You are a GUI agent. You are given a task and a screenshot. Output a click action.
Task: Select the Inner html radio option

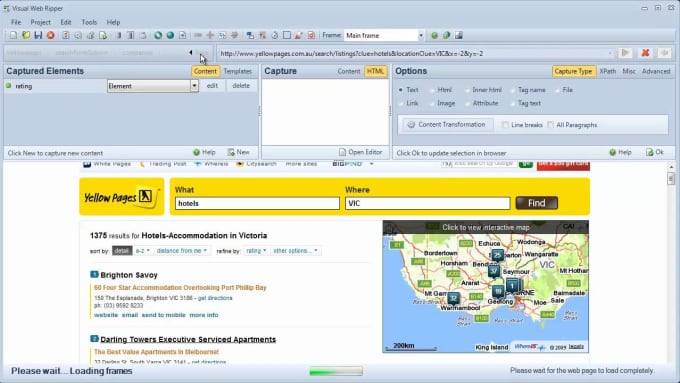coord(467,90)
